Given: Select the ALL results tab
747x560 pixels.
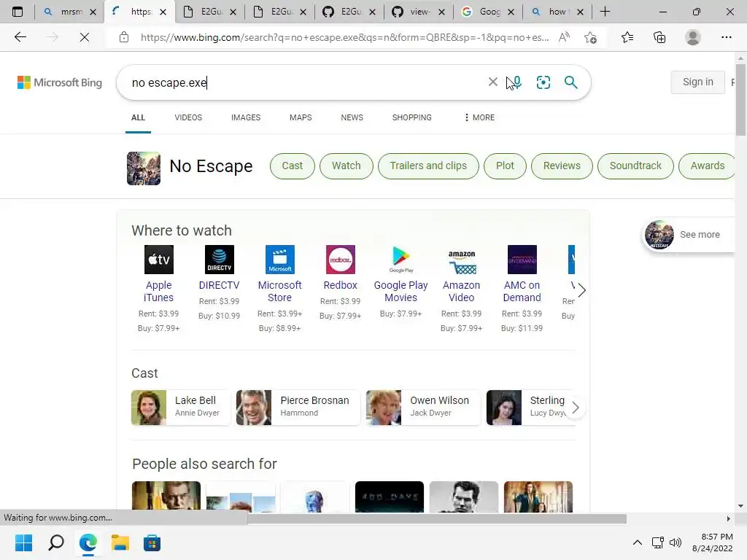Looking at the screenshot, I should [138, 117].
